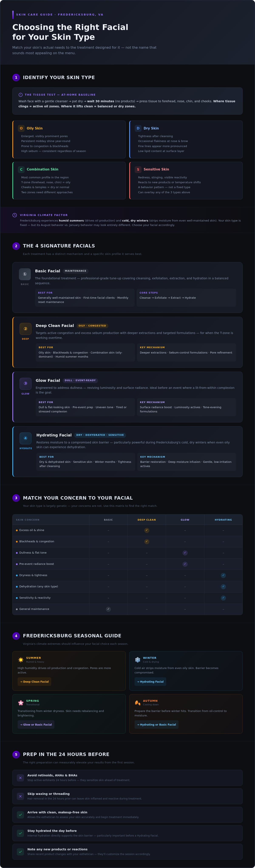Click the Virginia Climate Factor clock icon
This screenshot has width=255, height=868.
(x=14, y=215)
